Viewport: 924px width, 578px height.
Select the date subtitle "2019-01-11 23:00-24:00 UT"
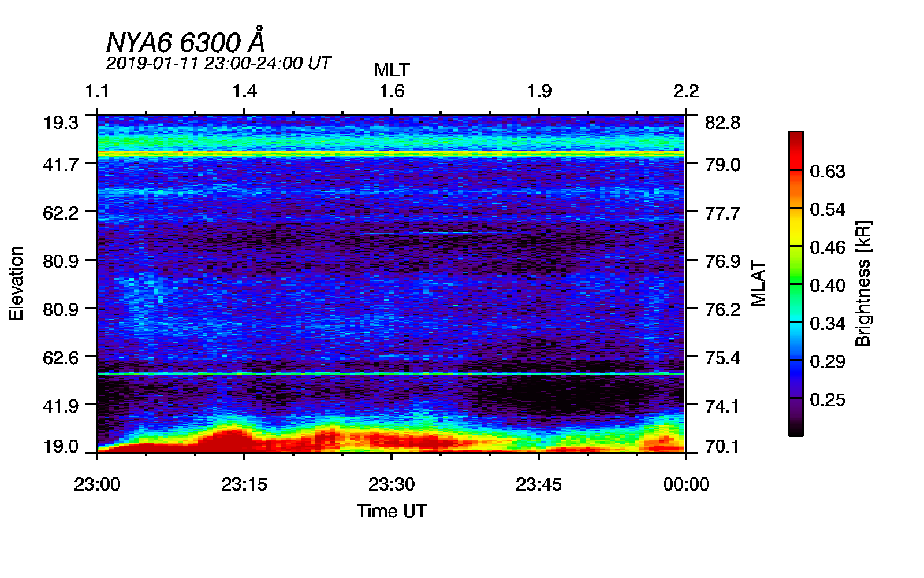218,63
